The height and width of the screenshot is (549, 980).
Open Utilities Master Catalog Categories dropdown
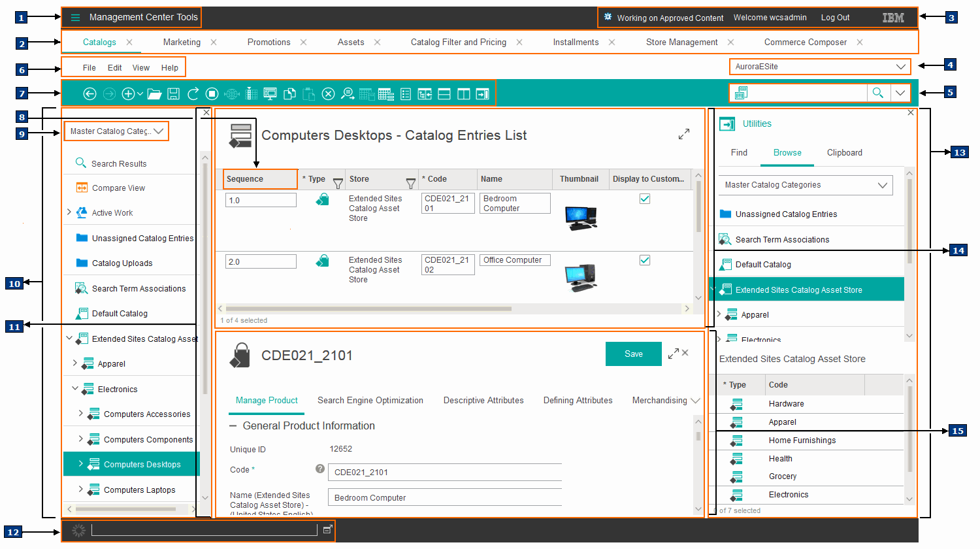[x=806, y=185]
